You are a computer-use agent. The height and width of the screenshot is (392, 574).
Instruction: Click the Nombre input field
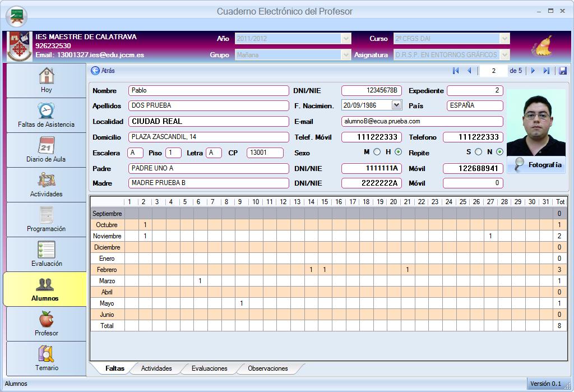coord(209,90)
